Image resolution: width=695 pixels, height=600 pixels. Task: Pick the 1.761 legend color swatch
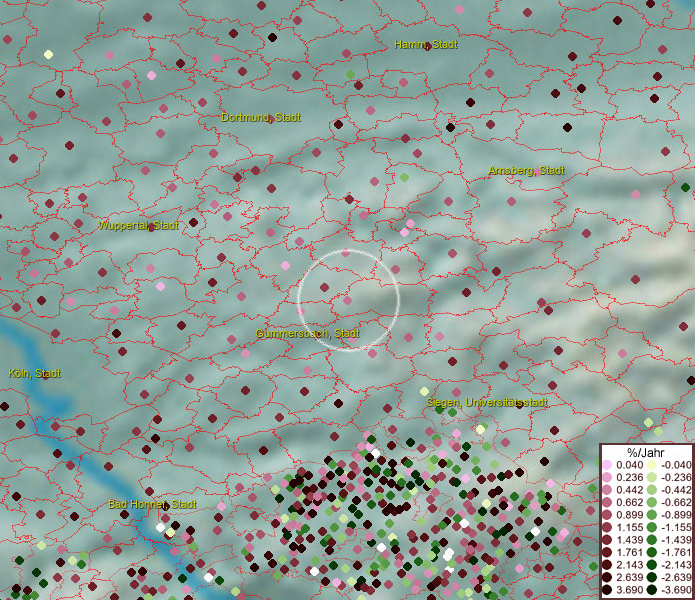(607, 553)
